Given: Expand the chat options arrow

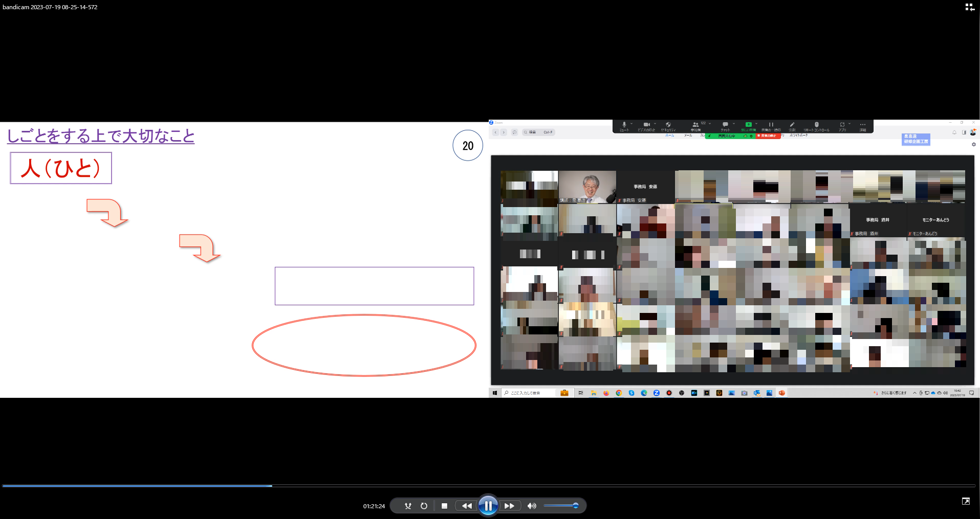Looking at the screenshot, I should point(734,123).
